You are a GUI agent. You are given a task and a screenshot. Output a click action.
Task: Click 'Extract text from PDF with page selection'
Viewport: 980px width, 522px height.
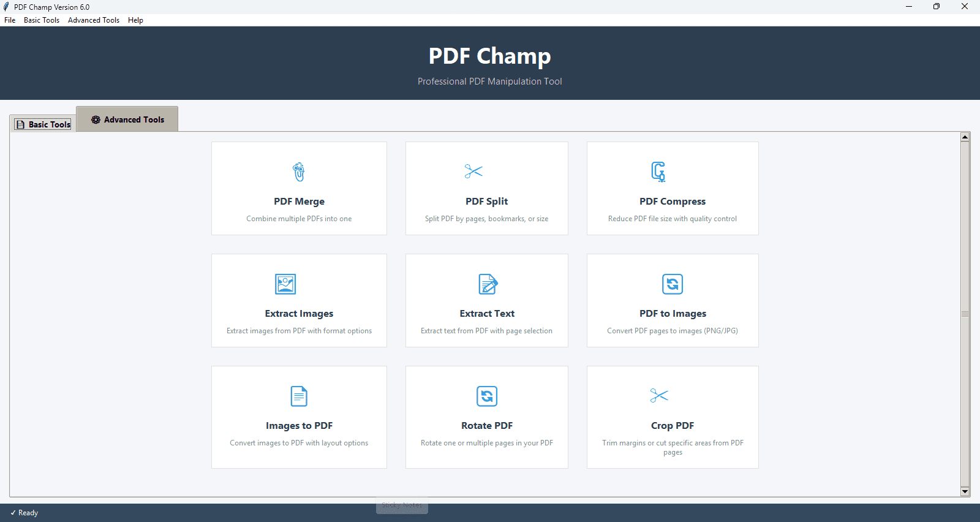(487, 331)
